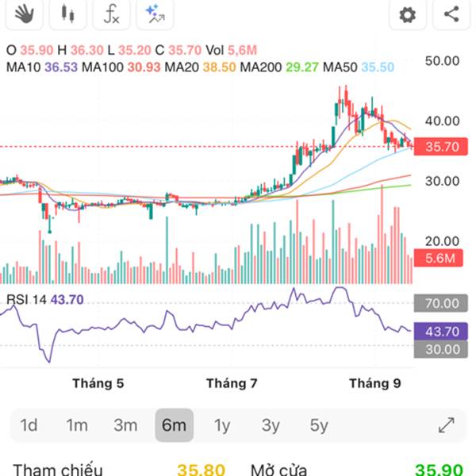Tap the MA10 36.53 indicator text
The width and height of the screenshot is (476, 476).
coord(42,67)
